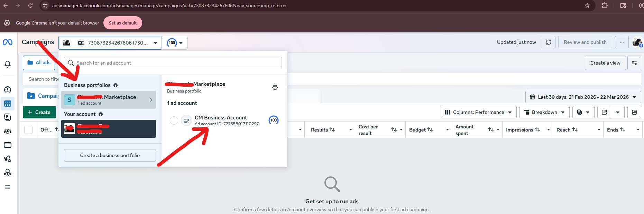Click the Search for an ad account field
Image resolution: width=644 pixels, height=214 pixels.
click(x=173, y=63)
